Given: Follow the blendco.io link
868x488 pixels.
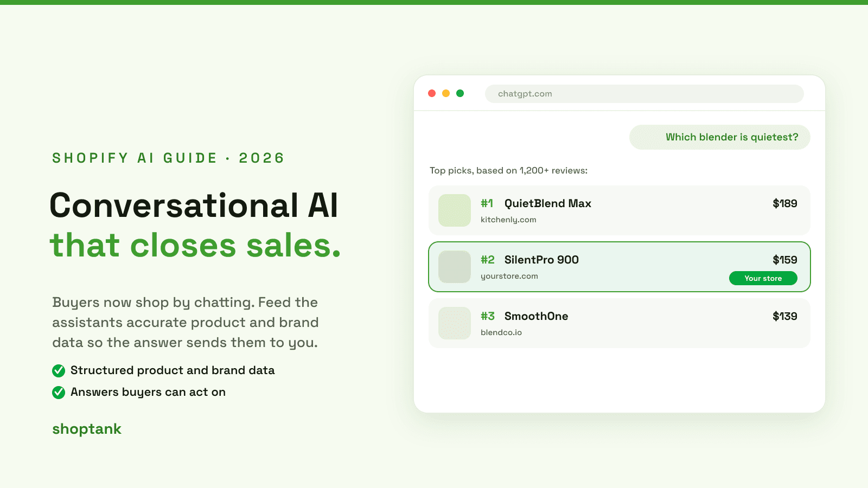Looking at the screenshot, I should (x=501, y=332).
